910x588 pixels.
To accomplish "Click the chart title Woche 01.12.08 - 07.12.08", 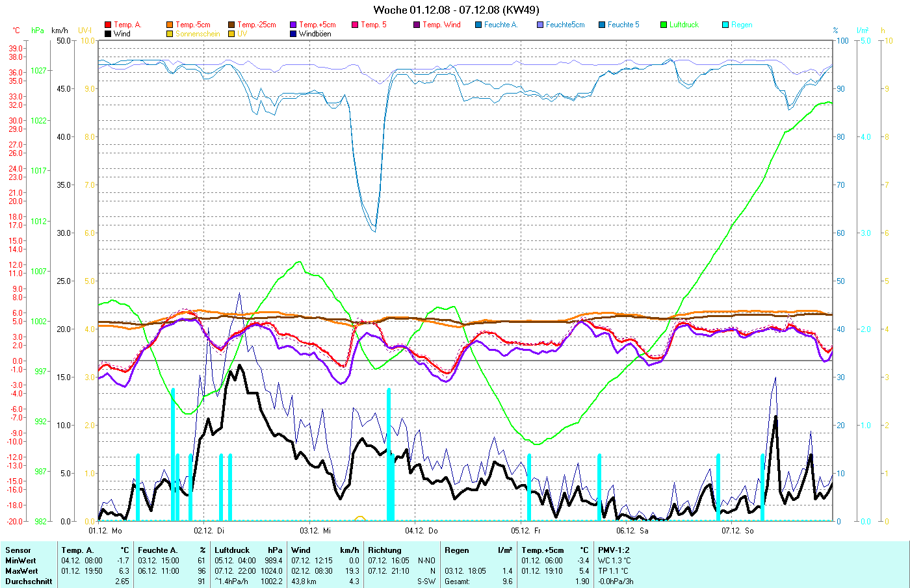I will [x=456, y=10].
